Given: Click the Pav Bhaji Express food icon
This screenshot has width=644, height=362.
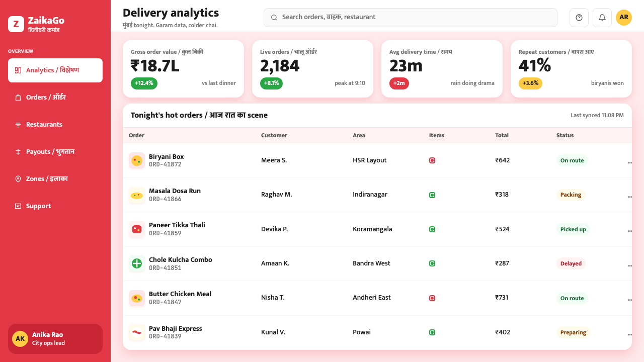Looking at the screenshot, I should coord(137,332).
